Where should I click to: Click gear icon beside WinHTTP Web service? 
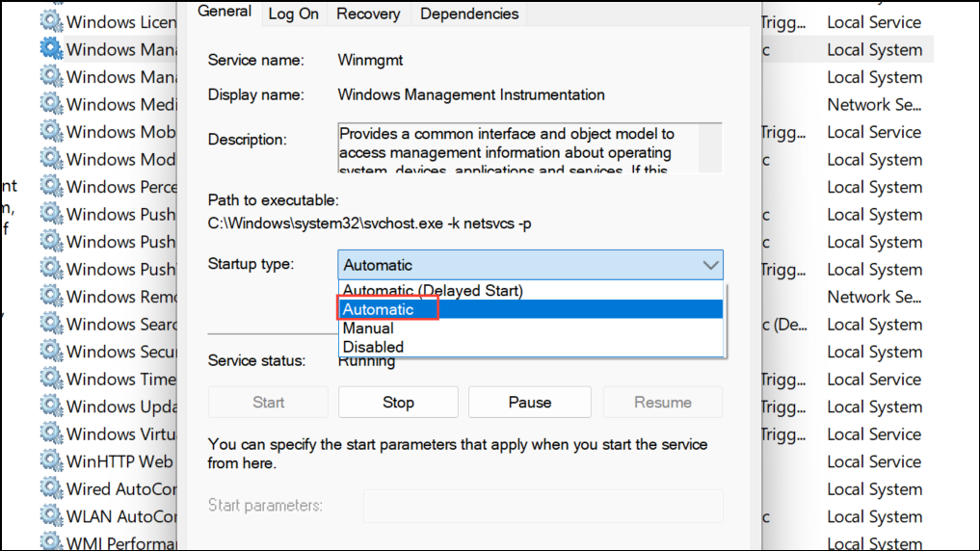click(x=51, y=461)
